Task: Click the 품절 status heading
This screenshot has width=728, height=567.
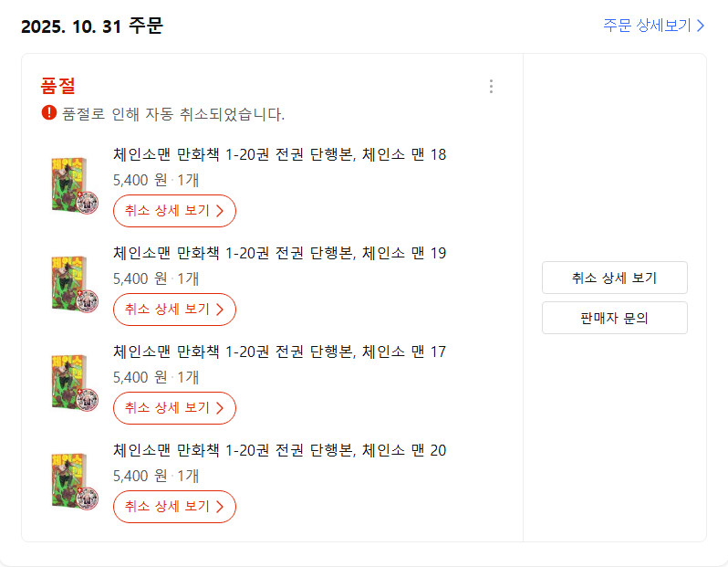Action: click(57, 87)
